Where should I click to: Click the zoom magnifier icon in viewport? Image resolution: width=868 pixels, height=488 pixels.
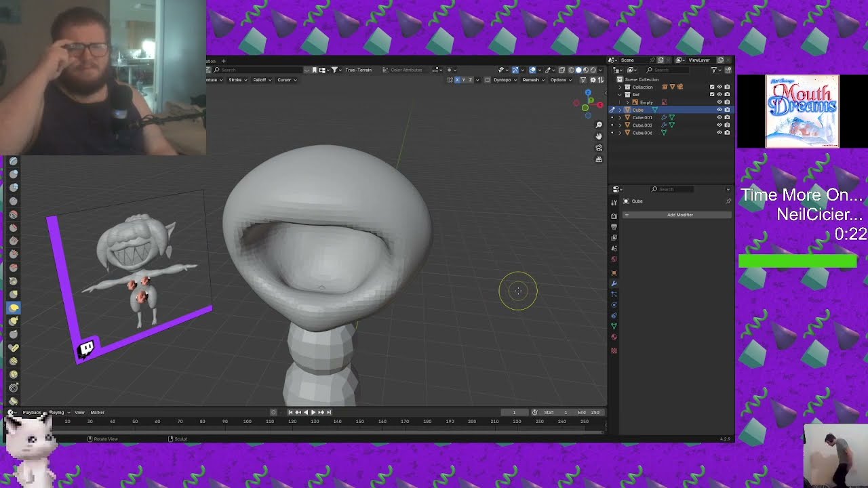(x=599, y=125)
